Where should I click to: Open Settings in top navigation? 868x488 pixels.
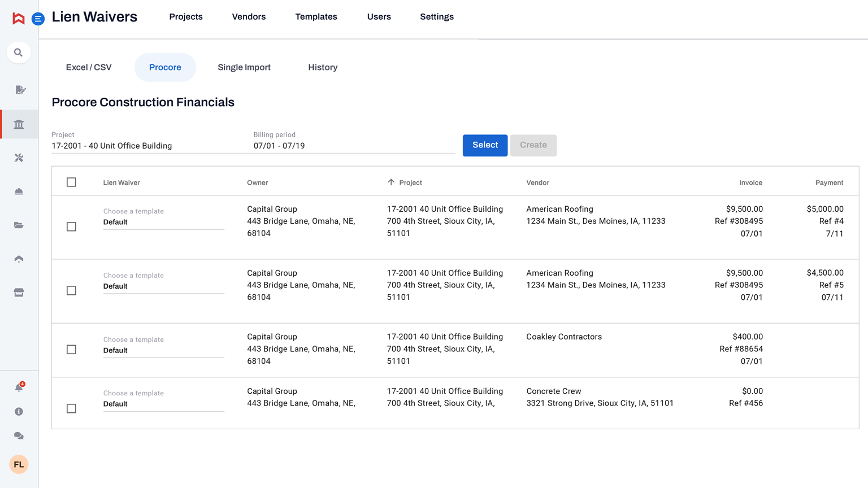(437, 17)
